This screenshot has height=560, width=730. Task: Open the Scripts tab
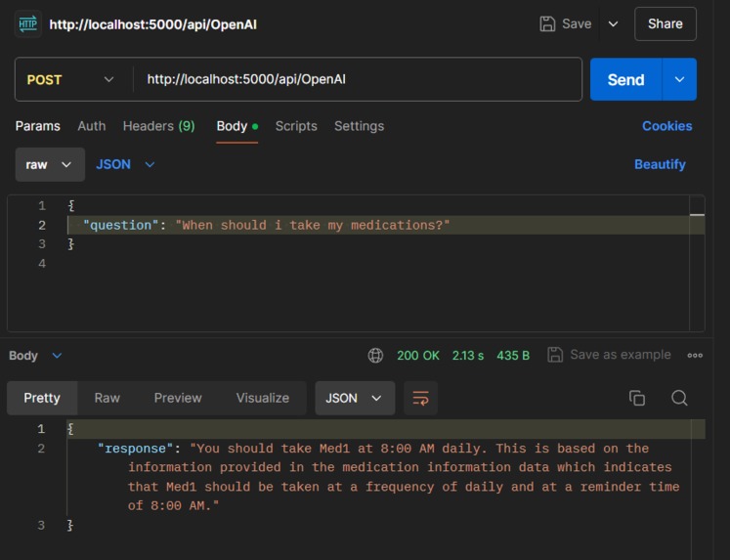[296, 126]
